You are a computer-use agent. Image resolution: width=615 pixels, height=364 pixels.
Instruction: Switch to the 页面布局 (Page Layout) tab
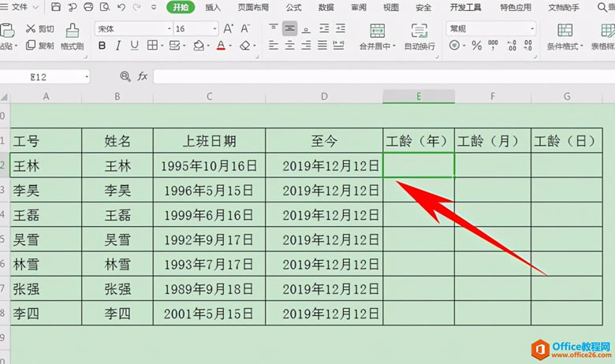pyautogui.click(x=253, y=7)
